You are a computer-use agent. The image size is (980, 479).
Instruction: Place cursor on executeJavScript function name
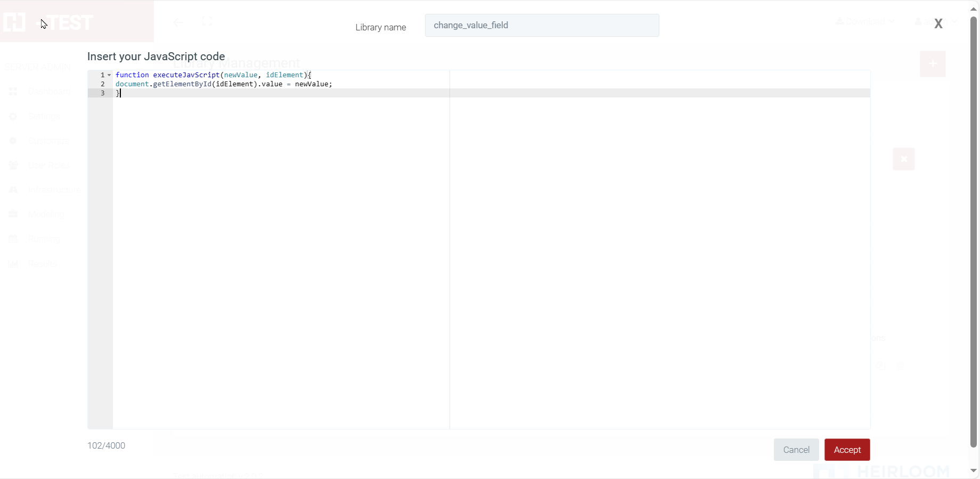coord(186,75)
